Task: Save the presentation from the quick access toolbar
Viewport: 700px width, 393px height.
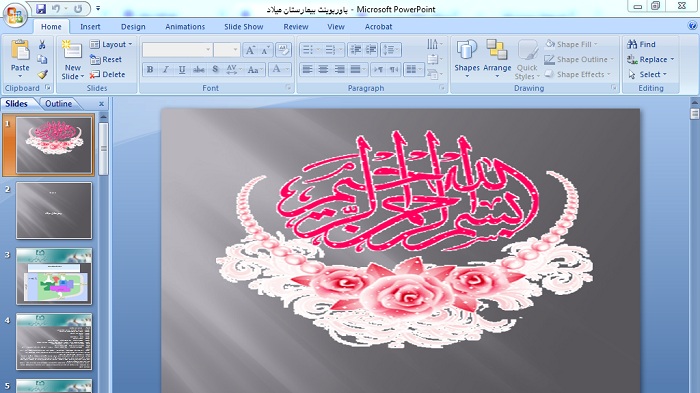Action: pyautogui.click(x=41, y=8)
